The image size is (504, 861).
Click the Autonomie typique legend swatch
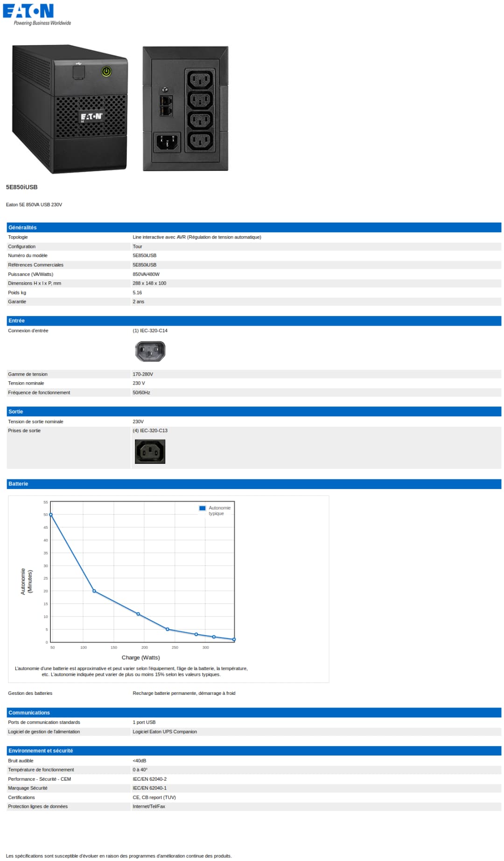click(x=203, y=508)
